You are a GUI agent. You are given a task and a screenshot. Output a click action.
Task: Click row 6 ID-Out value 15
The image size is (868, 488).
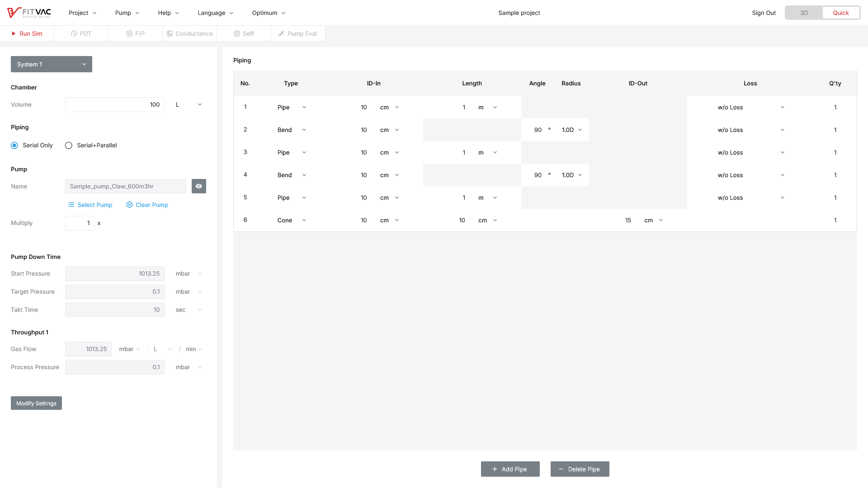628,220
